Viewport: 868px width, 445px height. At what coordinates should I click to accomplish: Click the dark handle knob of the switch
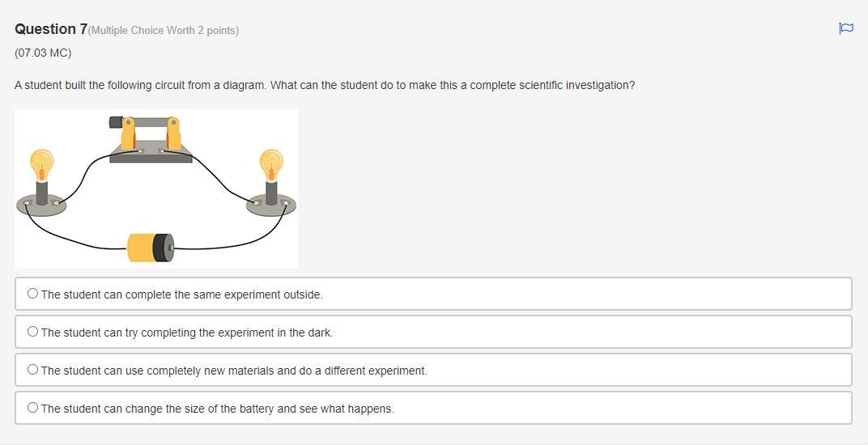tap(115, 122)
